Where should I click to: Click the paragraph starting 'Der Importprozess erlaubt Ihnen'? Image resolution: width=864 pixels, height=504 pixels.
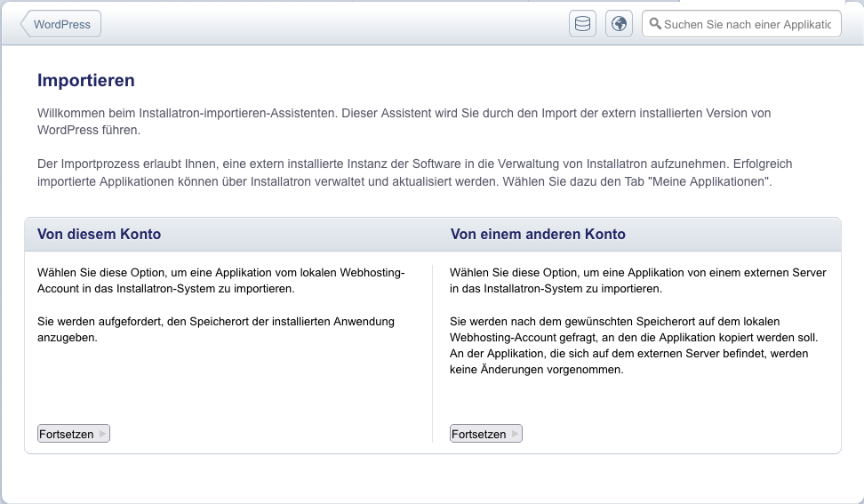[415, 173]
